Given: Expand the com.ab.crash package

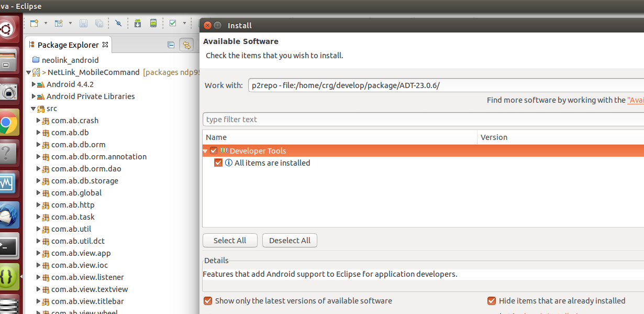Looking at the screenshot, I should tap(38, 121).
